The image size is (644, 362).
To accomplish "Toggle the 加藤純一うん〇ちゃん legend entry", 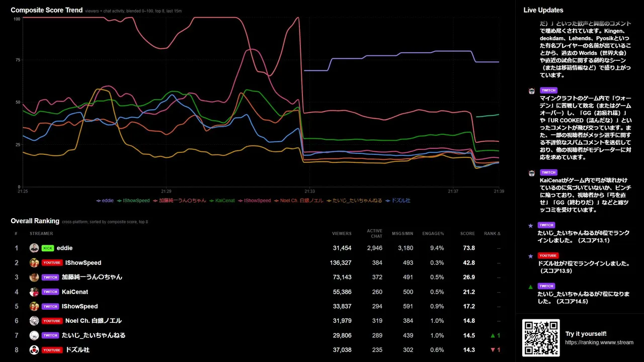I will (180, 201).
